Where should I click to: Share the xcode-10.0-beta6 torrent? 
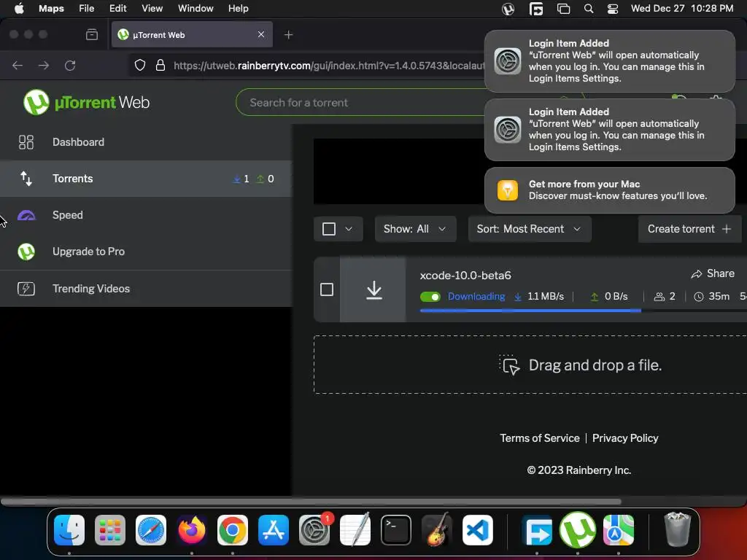click(x=713, y=274)
